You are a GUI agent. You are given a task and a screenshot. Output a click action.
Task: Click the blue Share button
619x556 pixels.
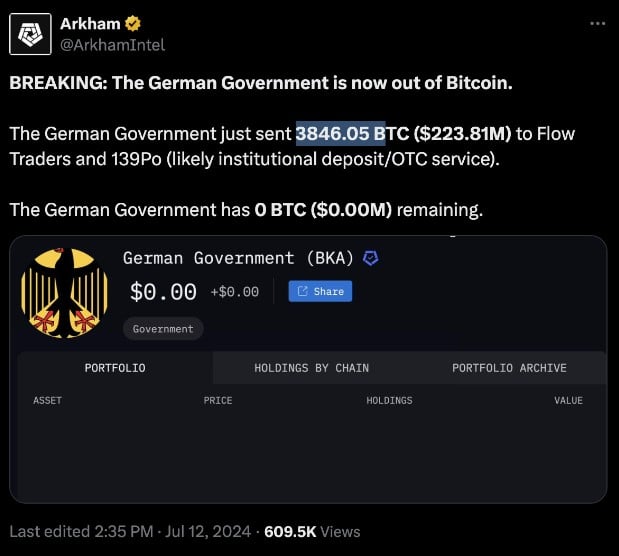(320, 291)
